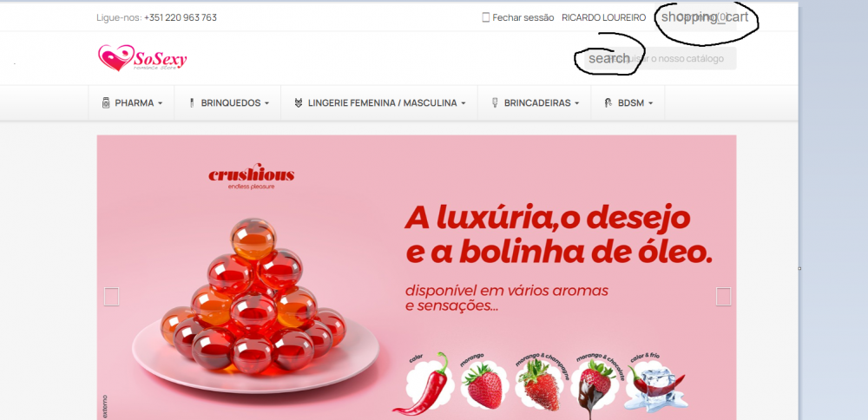Screen dimensions: 868x420
Task: Open RICARDO LOUREIRO account link
Action: 603,17
